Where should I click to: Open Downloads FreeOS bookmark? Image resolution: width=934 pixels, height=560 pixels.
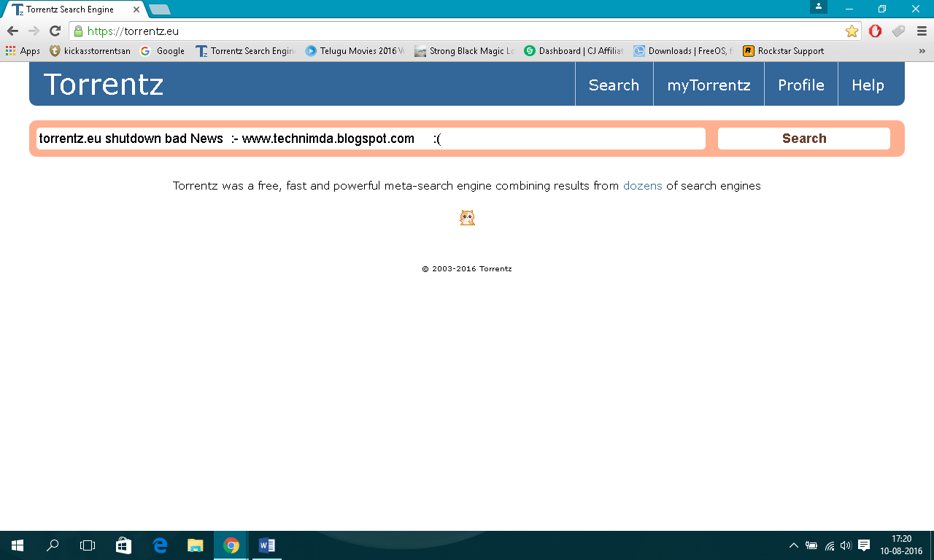click(x=683, y=51)
